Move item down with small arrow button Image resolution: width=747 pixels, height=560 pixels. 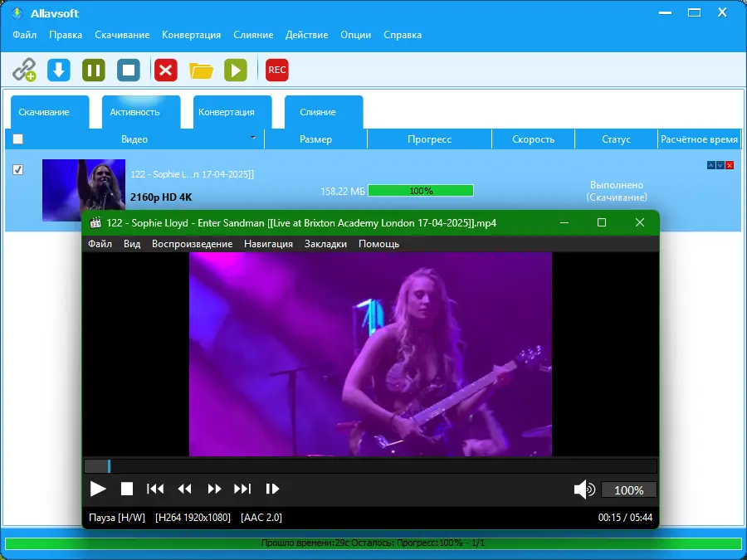pyautogui.click(x=720, y=165)
